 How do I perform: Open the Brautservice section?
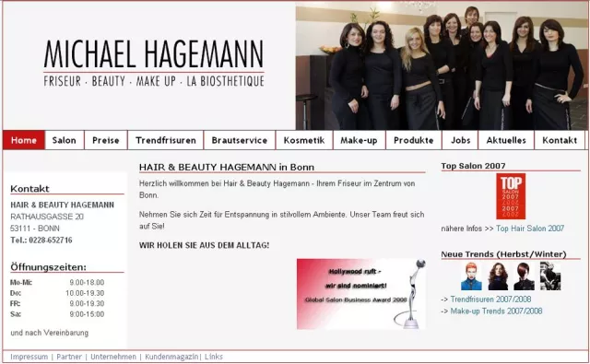coord(240,140)
